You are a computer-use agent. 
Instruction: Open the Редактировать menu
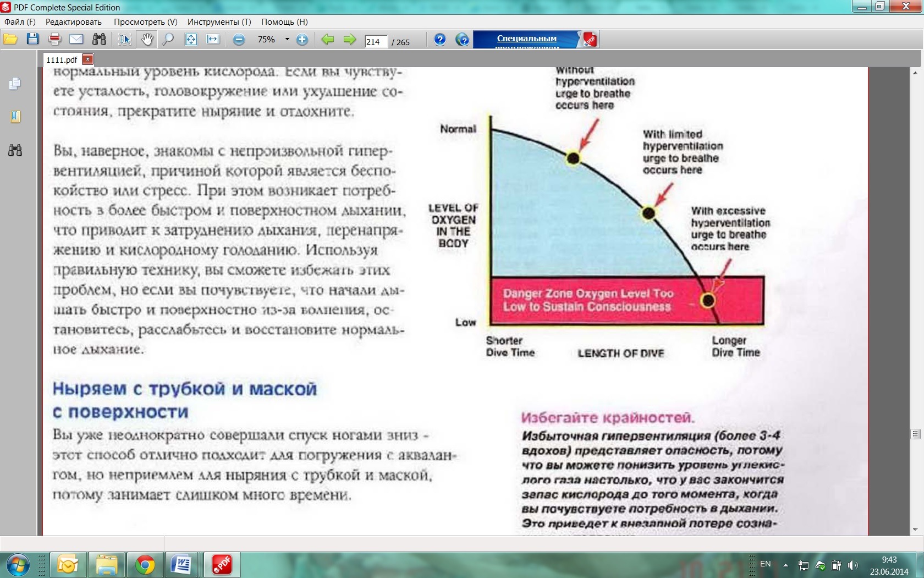pyautogui.click(x=74, y=22)
